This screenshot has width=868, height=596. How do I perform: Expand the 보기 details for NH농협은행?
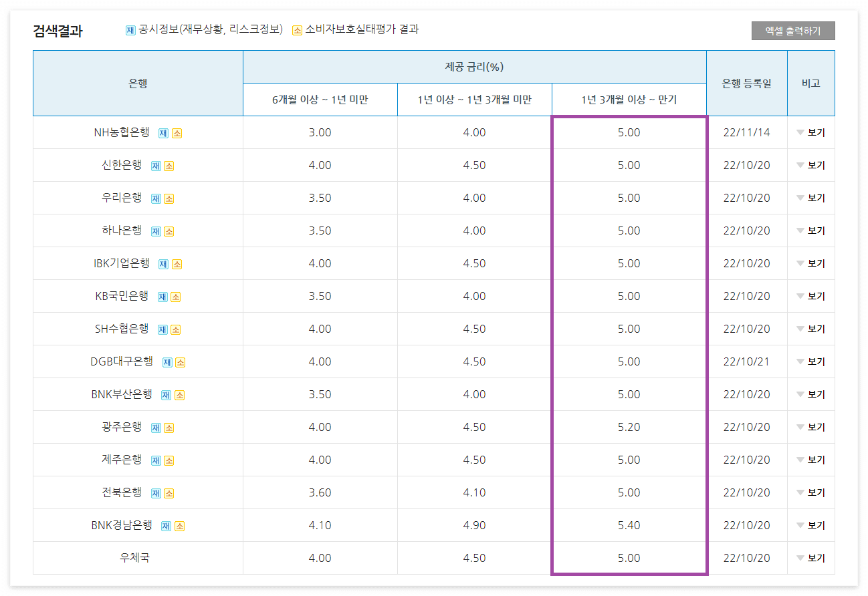pos(811,132)
